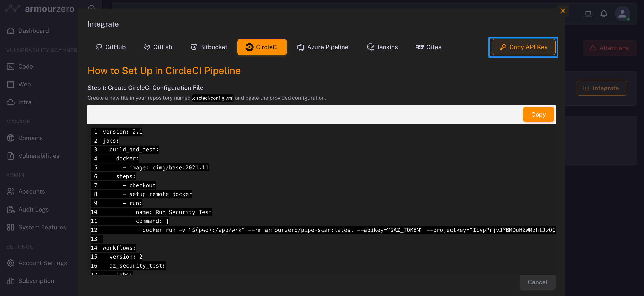This screenshot has height=296, width=644.
Task: Click the Infra cloud icon
Action: [10, 102]
